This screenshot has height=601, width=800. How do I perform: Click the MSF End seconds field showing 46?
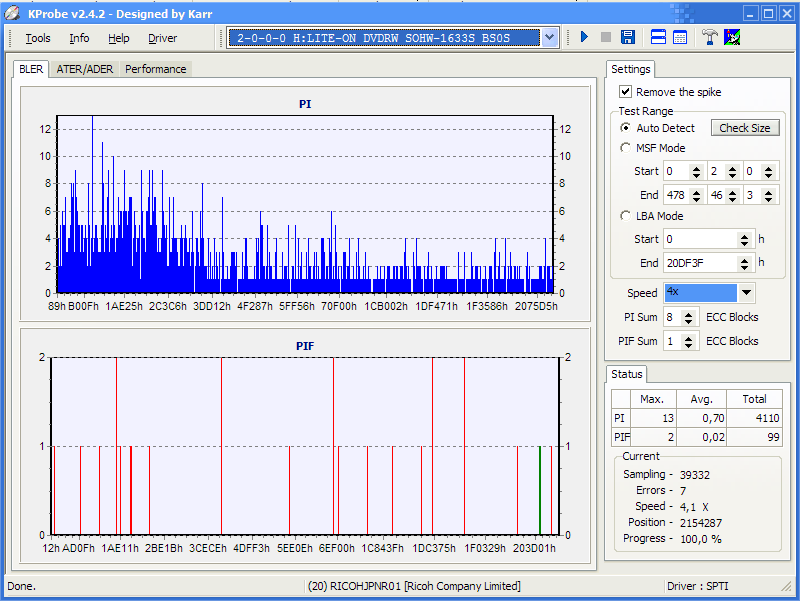point(717,195)
